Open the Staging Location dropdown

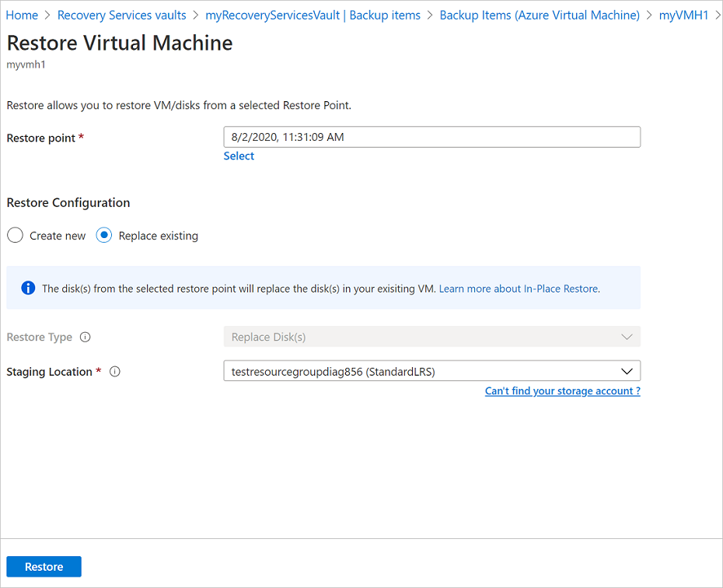432,371
